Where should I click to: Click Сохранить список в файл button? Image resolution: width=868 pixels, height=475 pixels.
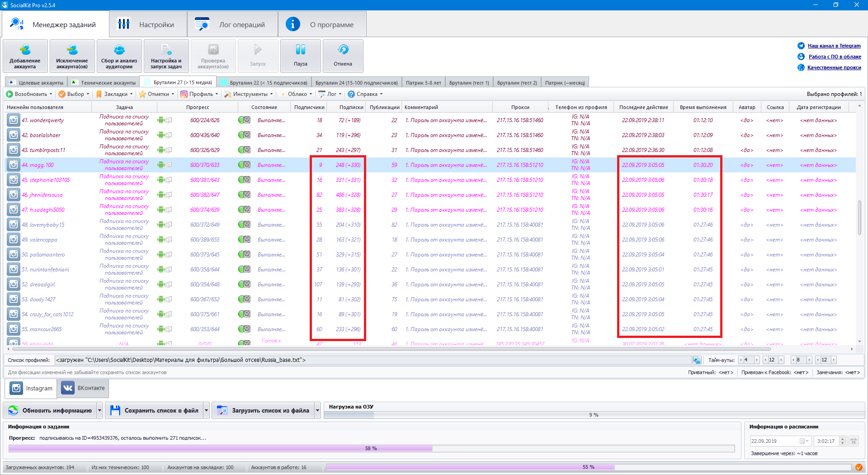(x=154, y=410)
